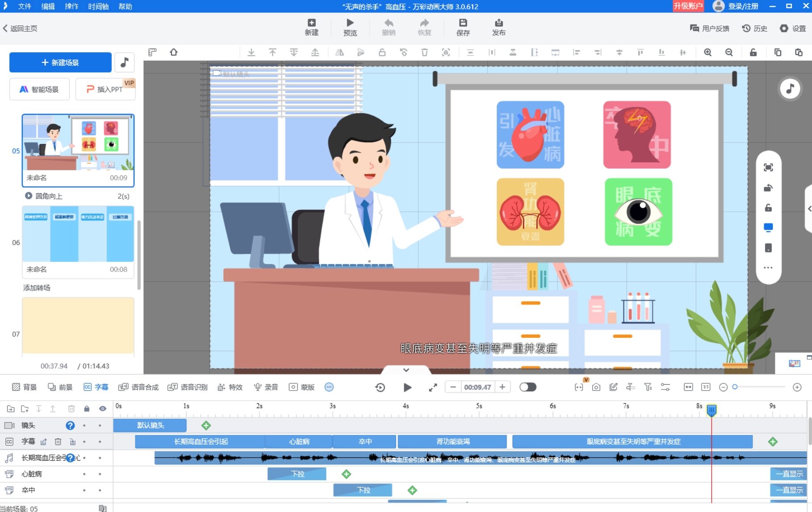Switch to the 背景 tab
812x512 pixels.
point(24,387)
